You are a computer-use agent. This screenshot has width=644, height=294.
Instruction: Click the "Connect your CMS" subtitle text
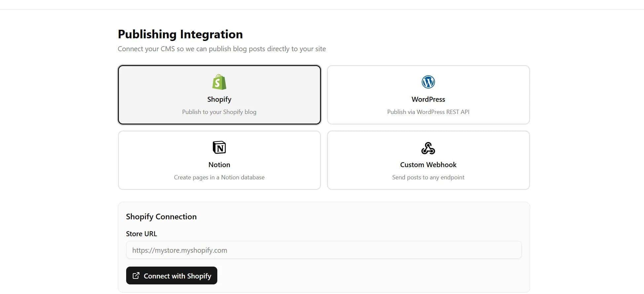(x=222, y=49)
